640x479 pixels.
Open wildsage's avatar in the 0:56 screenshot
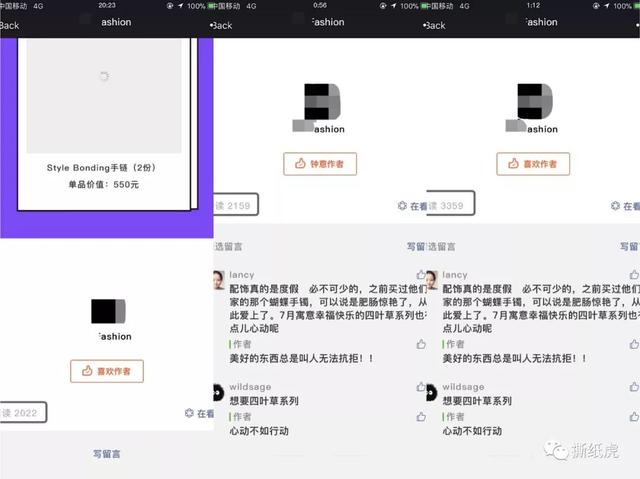tap(219, 393)
